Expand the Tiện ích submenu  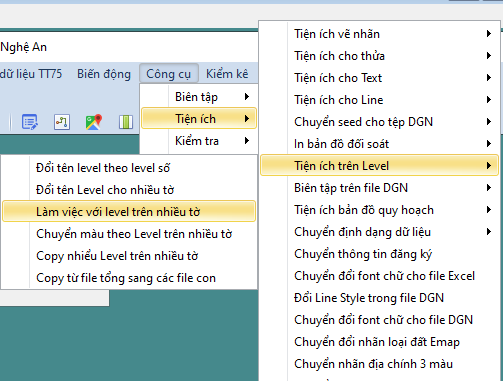pos(199,118)
